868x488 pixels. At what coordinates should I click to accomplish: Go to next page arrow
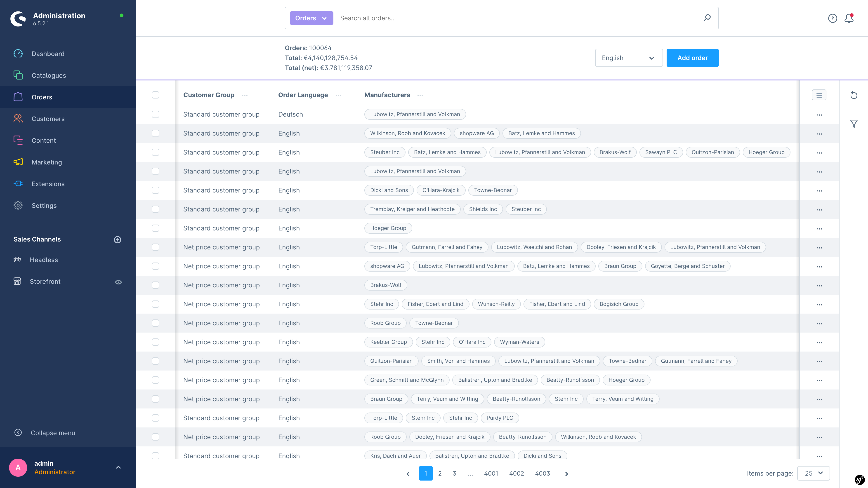click(x=566, y=474)
